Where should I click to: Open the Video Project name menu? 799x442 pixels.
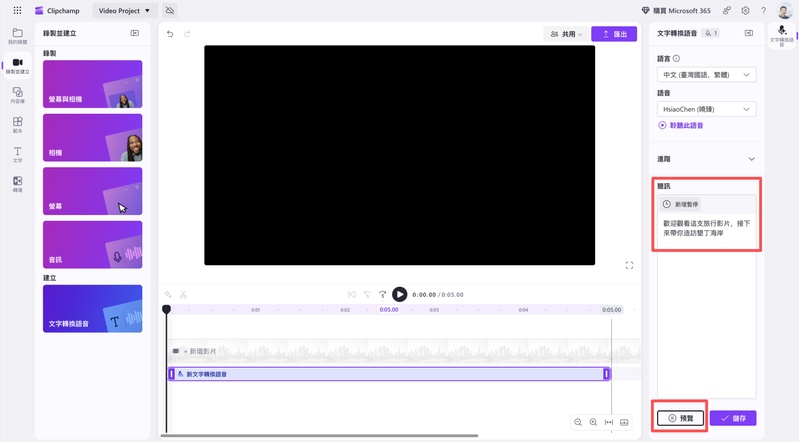click(123, 10)
